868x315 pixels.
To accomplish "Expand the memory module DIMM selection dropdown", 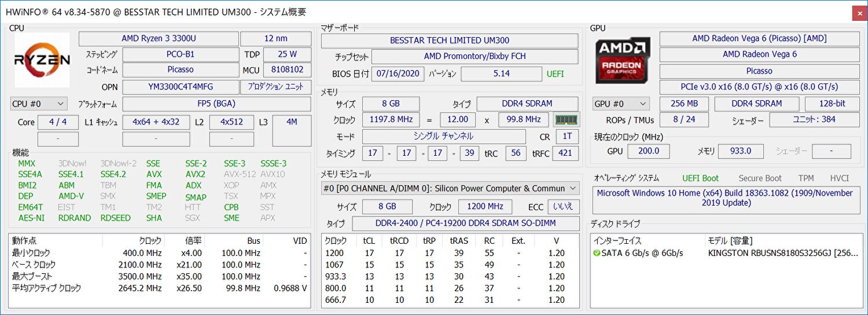I will [450, 188].
